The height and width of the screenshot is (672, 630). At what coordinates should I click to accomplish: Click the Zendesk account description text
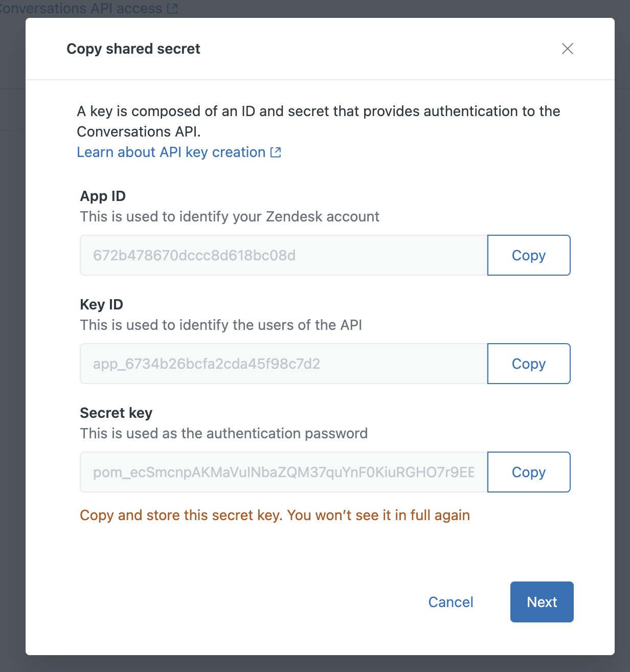point(230,216)
